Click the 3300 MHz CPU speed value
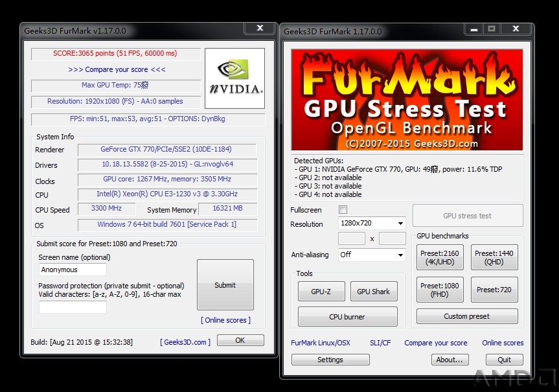This screenshot has height=392, width=559. click(x=107, y=208)
